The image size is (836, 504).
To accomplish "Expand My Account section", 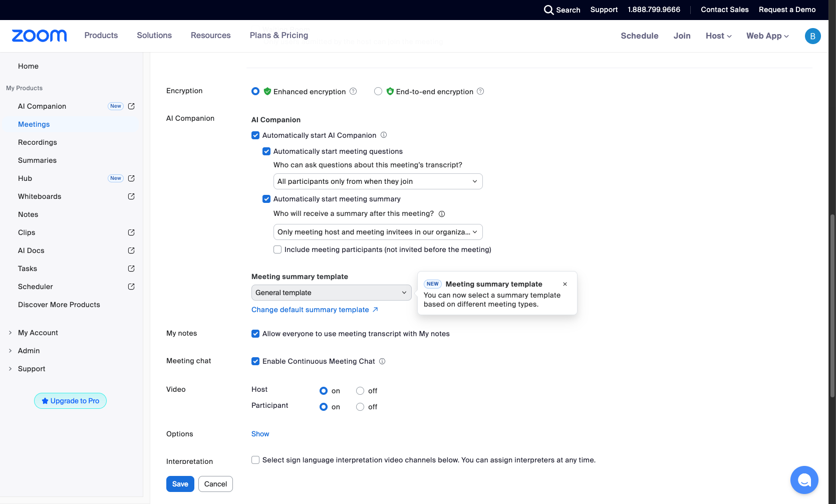I will pyautogui.click(x=38, y=333).
